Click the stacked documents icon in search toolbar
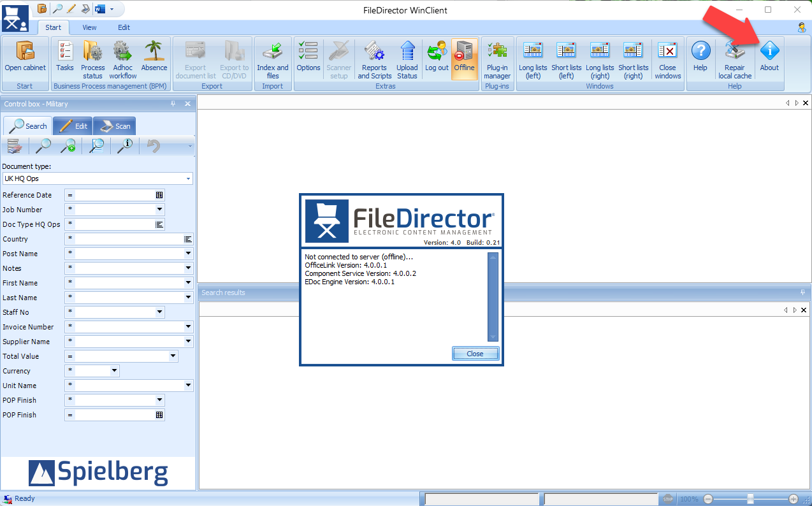 tap(15, 146)
